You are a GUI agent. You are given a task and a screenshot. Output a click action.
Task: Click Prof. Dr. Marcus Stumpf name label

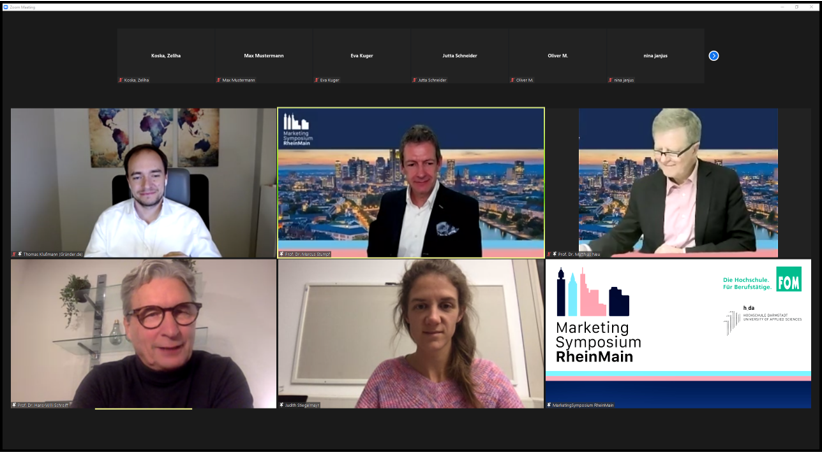pos(310,254)
